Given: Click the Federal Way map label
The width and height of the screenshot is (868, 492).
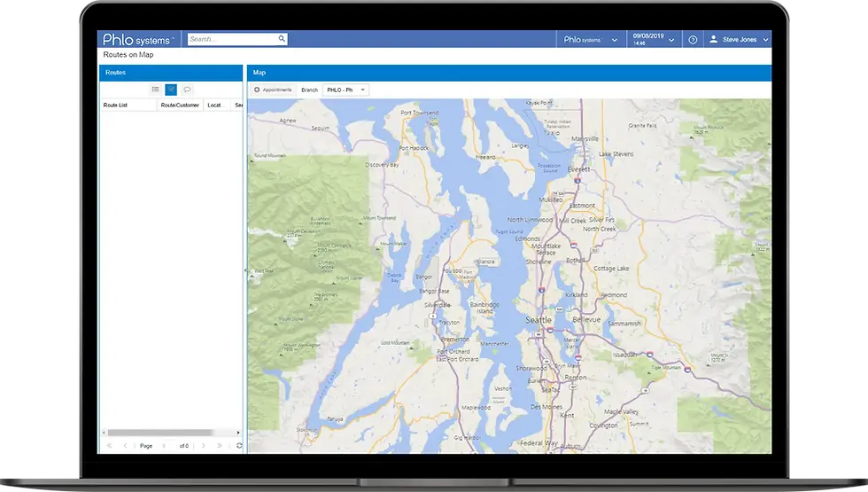Looking at the screenshot, I should point(539,442).
